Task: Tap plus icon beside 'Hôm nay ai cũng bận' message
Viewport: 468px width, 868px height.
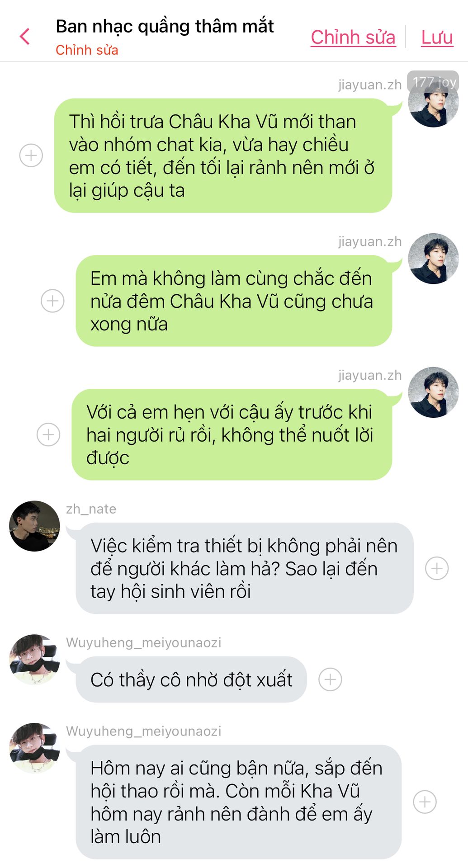Action: tap(425, 802)
